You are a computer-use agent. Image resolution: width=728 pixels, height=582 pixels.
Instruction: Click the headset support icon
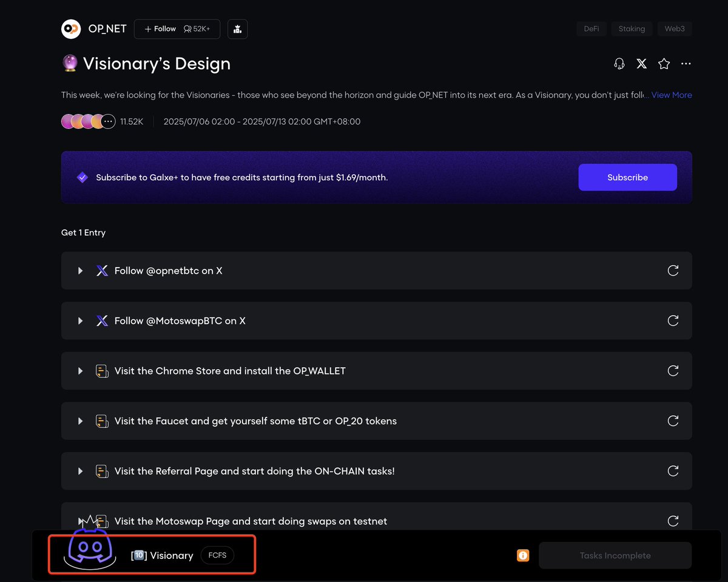pos(619,64)
